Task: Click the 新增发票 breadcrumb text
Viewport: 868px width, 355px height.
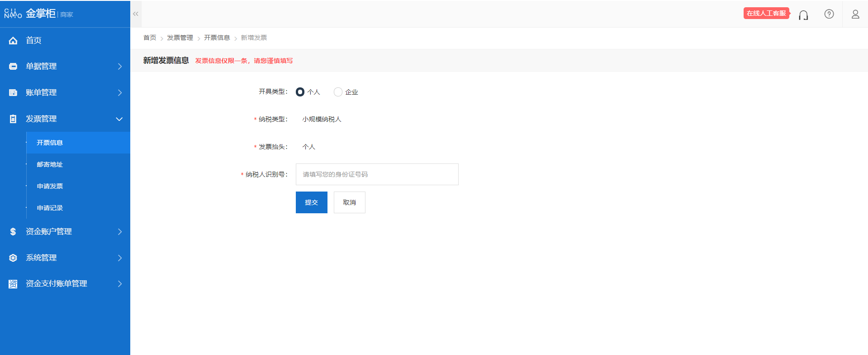Action: pyautogui.click(x=254, y=38)
